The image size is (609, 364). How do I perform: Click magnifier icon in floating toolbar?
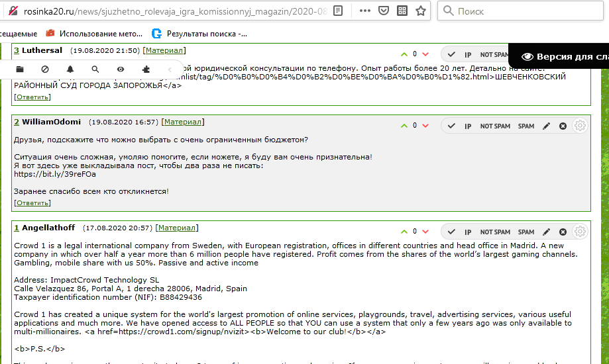[95, 69]
